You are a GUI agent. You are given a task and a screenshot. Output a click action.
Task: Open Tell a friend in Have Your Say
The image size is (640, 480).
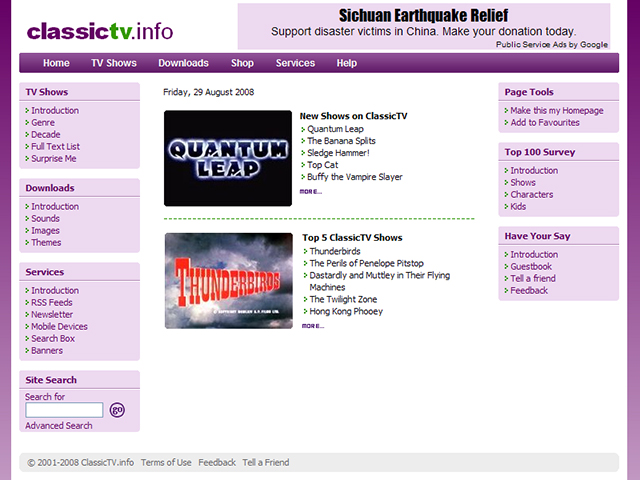533,279
